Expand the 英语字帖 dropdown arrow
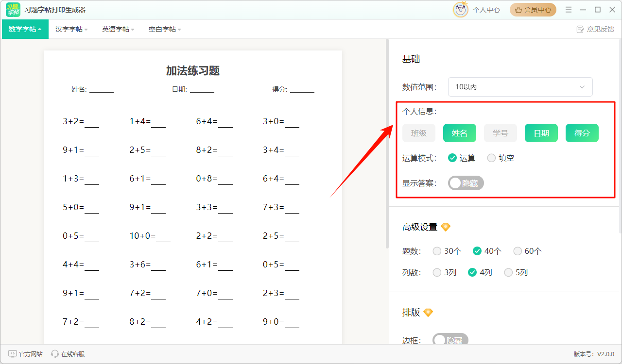The height and width of the screenshot is (364, 622). 133,30
